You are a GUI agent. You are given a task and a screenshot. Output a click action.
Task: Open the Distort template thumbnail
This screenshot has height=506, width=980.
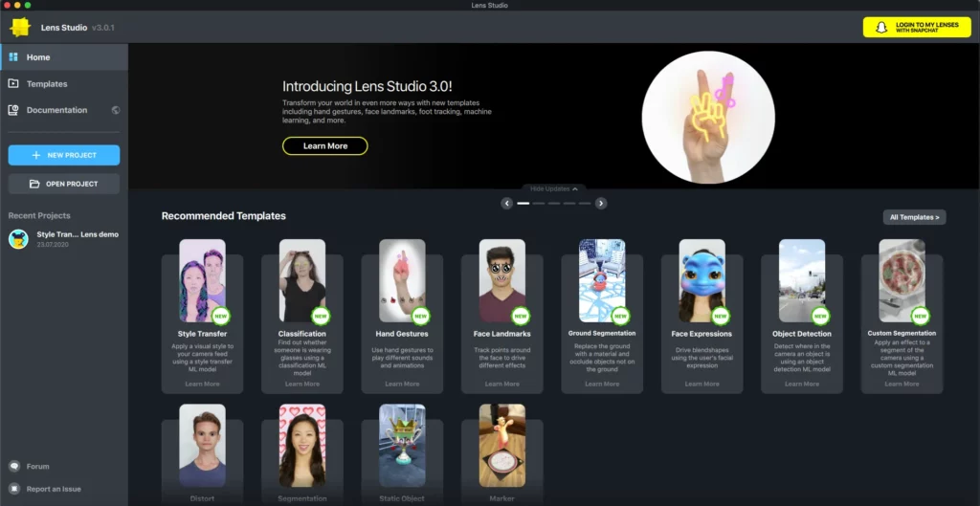click(203, 446)
